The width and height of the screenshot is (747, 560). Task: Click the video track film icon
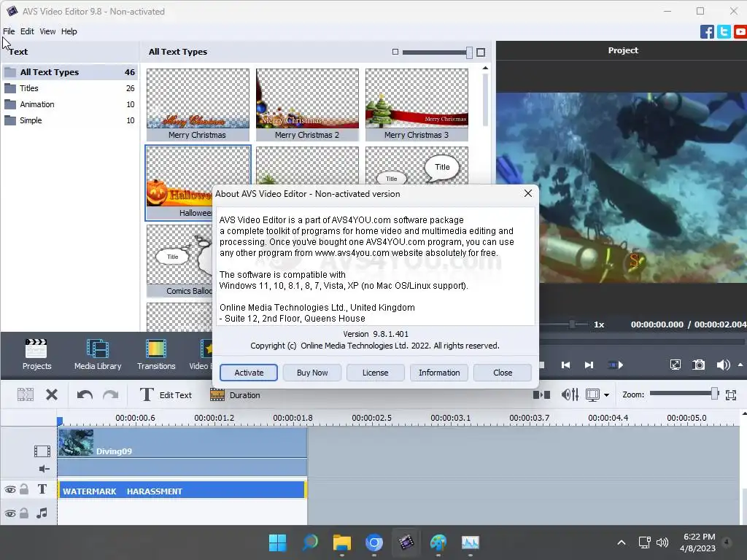click(x=42, y=451)
